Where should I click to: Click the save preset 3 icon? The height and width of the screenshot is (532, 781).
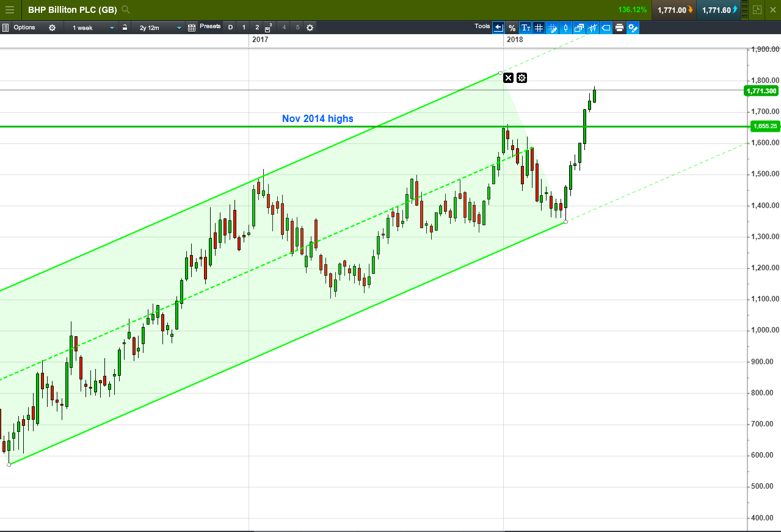click(269, 27)
